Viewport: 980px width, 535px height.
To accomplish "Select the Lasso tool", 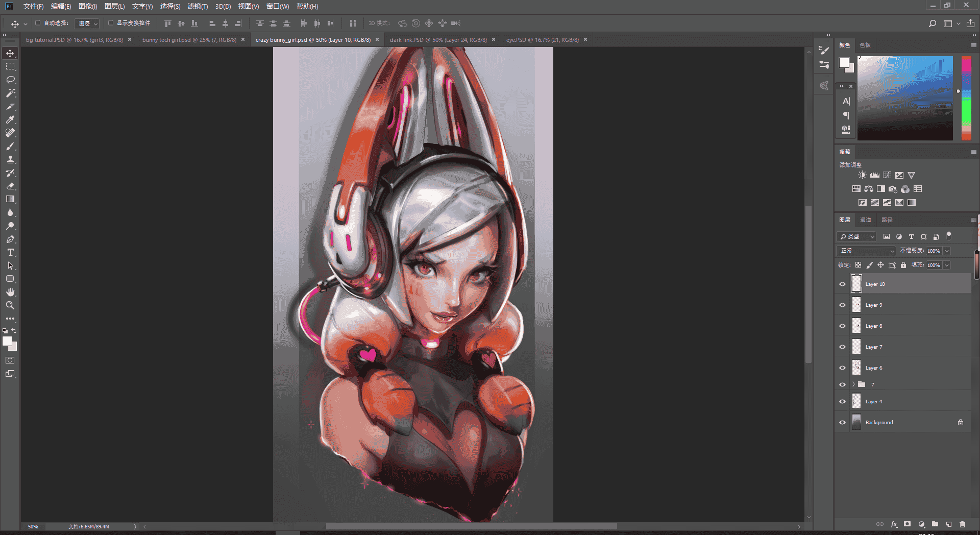I will tap(10, 80).
